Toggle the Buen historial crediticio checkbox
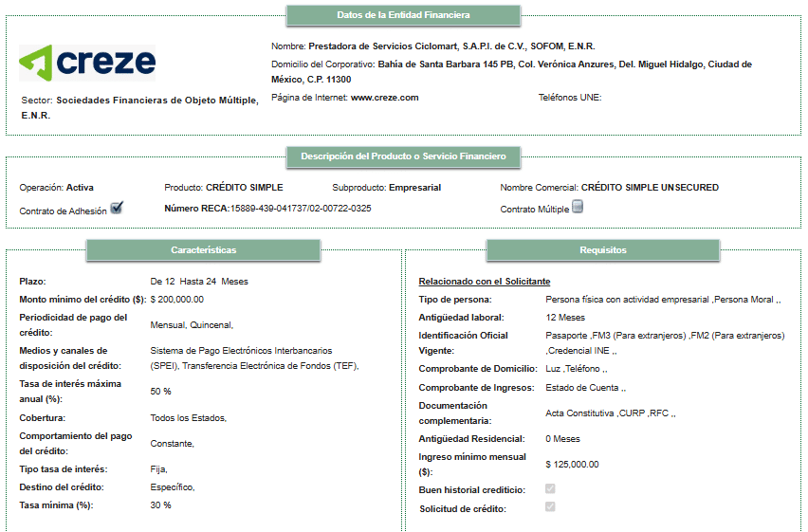 (x=550, y=488)
